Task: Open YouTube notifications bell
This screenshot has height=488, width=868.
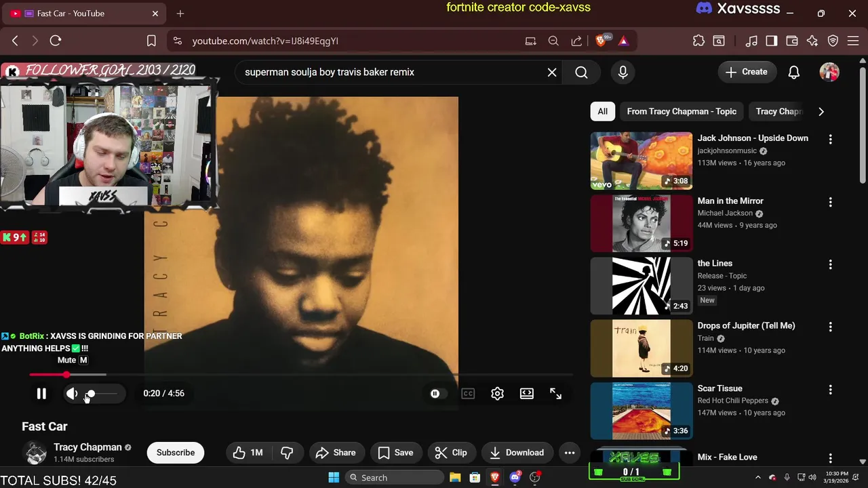Action: tap(794, 72)
